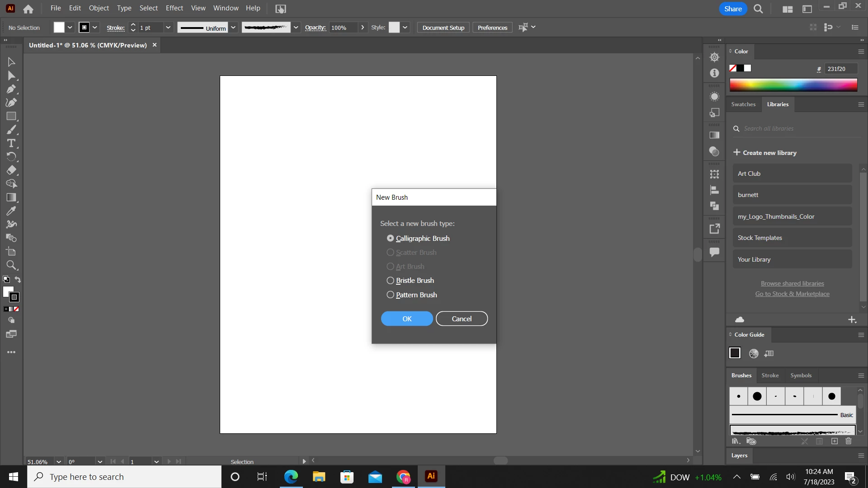868x488 pixels.
Task: Select the Pen tool
Action: [11, 89]
